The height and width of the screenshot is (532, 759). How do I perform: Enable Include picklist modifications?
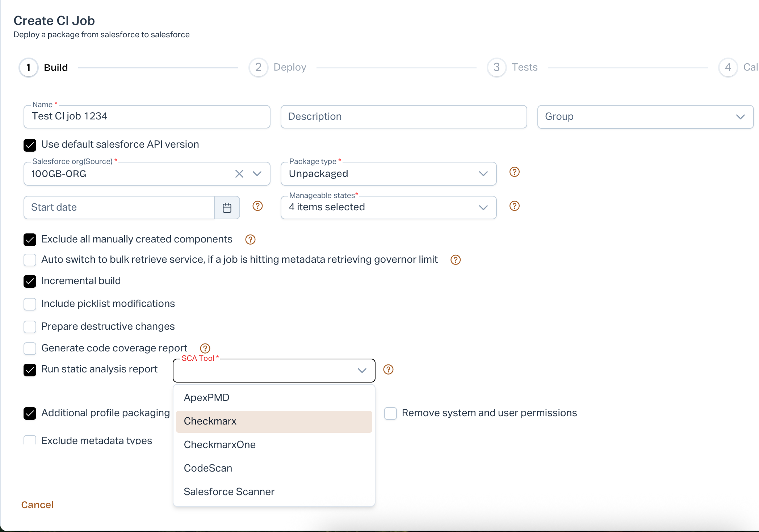30,304
